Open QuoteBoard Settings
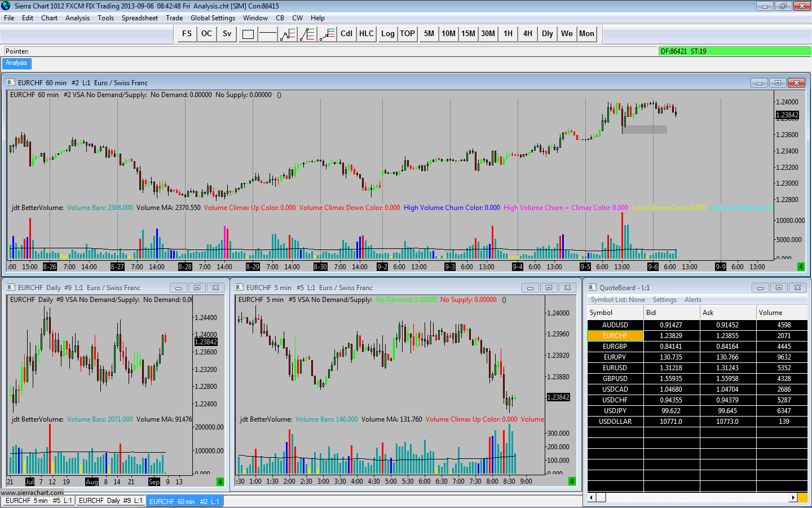Viewport: 812px width, 508px height. click(x=665, y=300)
